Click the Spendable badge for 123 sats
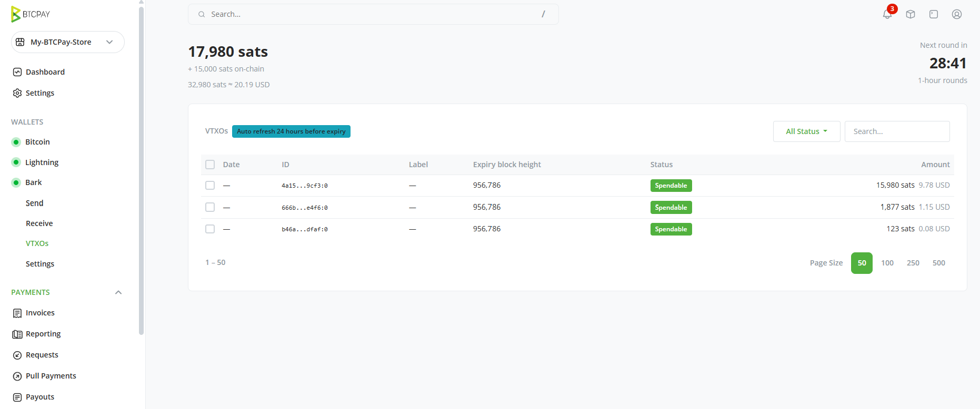The image size is (980, 409). (671, 229)
